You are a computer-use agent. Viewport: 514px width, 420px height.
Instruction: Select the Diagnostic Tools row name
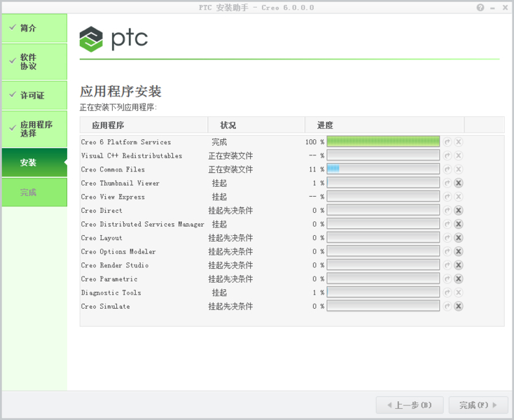tap(111, 293)
